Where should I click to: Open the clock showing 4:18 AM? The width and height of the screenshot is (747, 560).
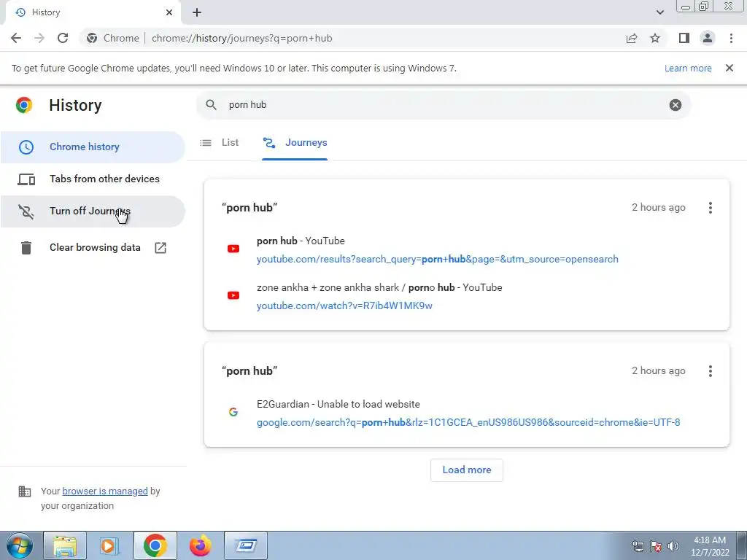click(710, 546)
